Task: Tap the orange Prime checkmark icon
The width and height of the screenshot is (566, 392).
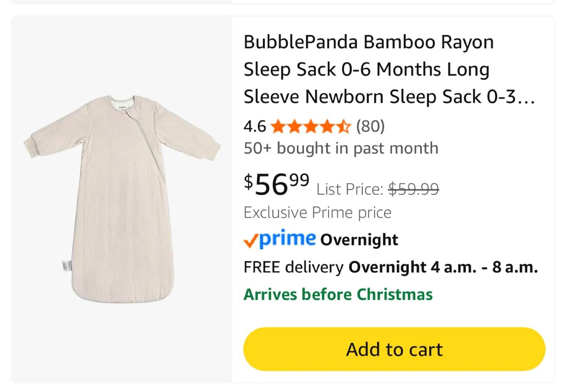Action: pyautogui.click(x=250, y=240)
